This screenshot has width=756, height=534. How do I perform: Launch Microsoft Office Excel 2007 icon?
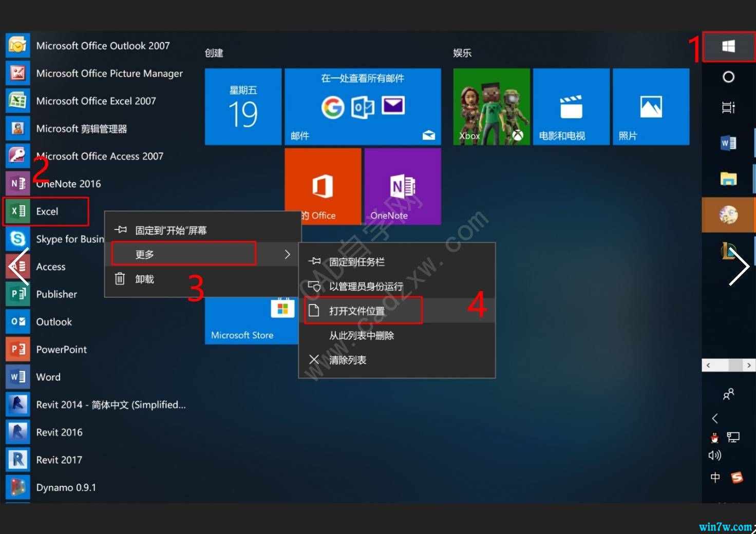pos(17,101)
